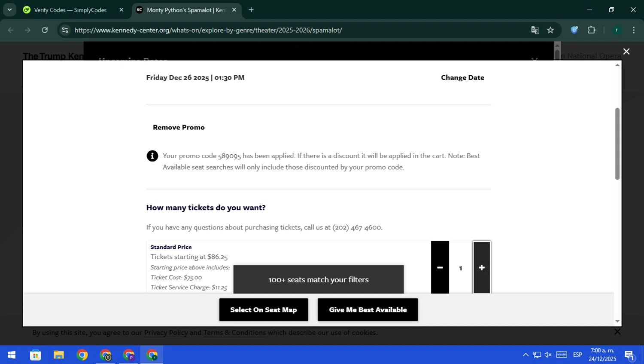Bookmark this page with star icon
The image size is (644, 364).
[x=550, y=30]
